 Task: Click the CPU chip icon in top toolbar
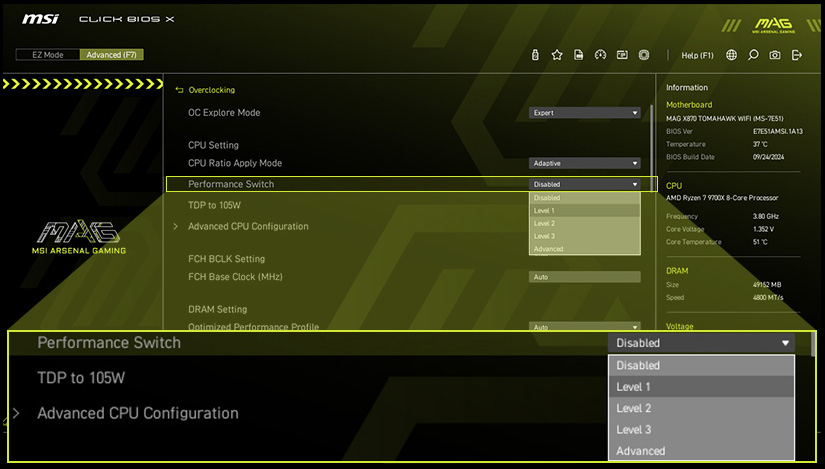[645, 55]
